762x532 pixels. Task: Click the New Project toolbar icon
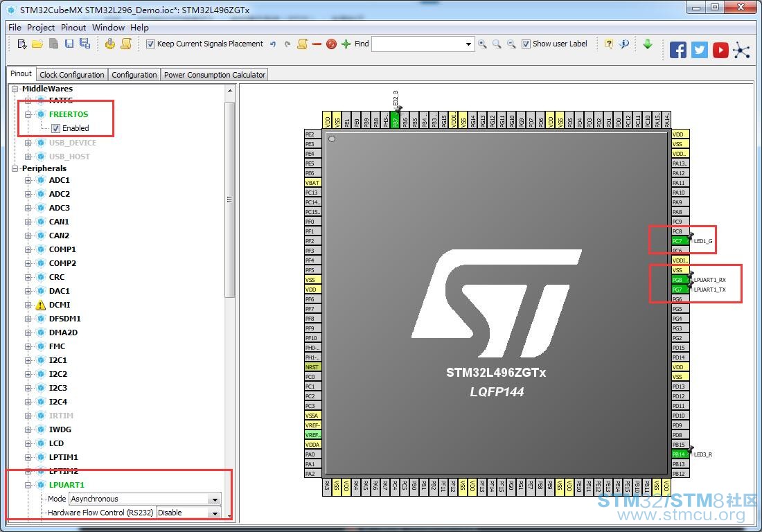[22, 44]
